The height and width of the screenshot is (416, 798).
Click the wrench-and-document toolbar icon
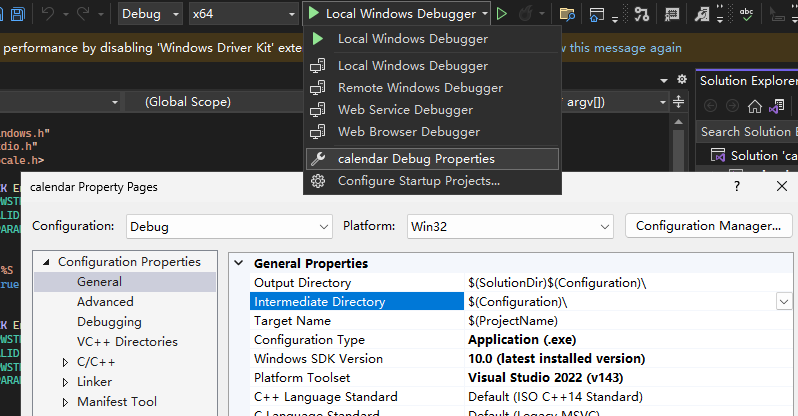click(702, 14)
